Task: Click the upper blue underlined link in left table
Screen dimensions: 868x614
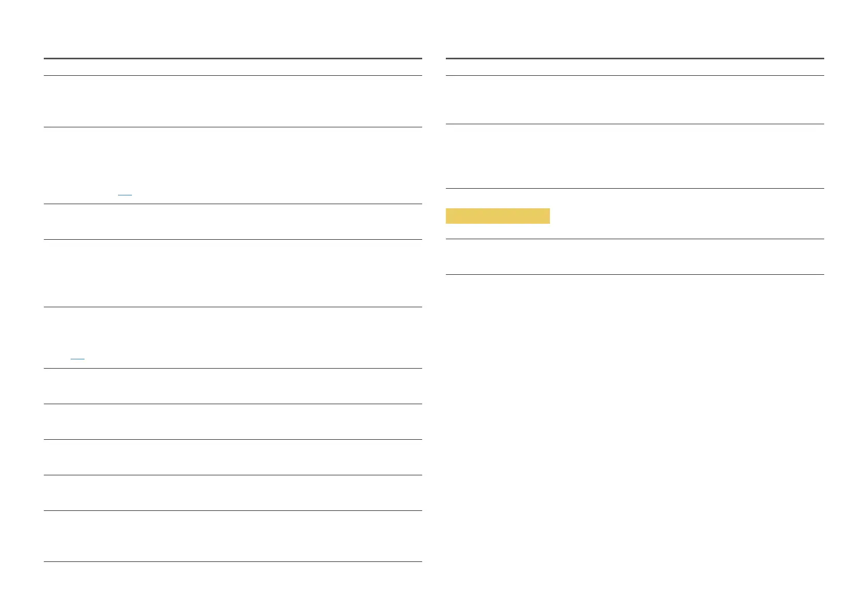Action: tap(125, 194)
